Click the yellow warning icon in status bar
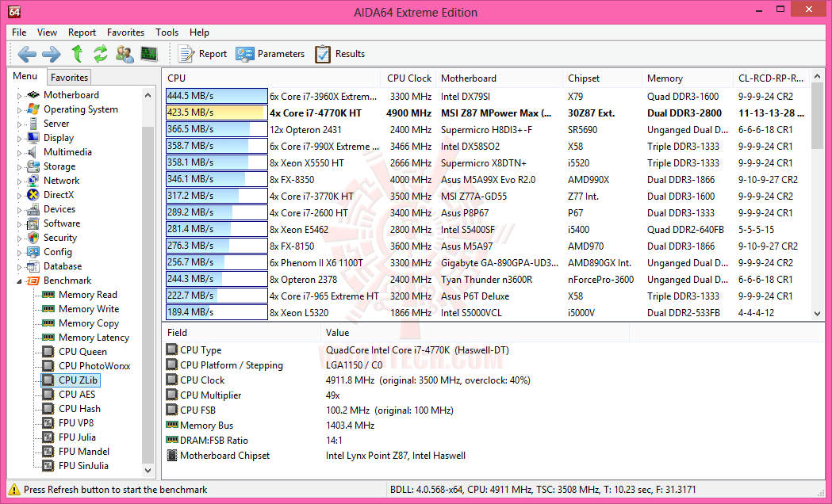The width and height of the screenshot is (832, 504). [x=14, y=490]
